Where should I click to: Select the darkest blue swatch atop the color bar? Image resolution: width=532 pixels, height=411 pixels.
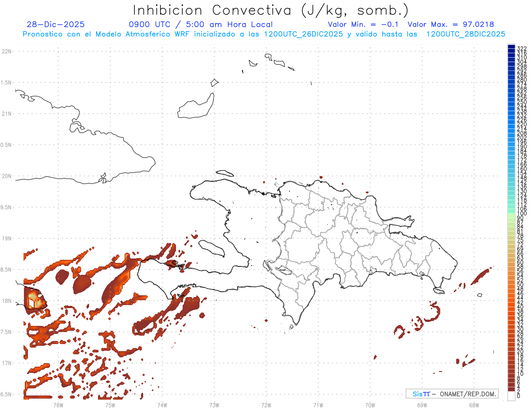511,46
